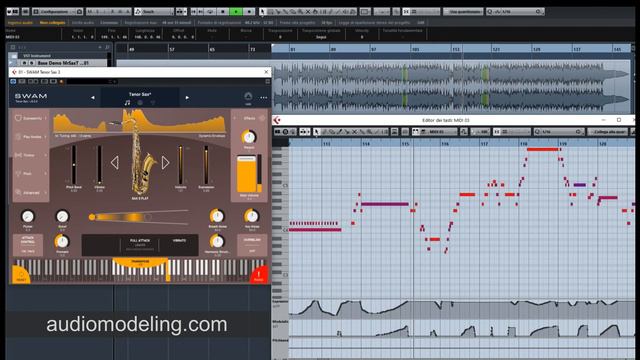640x360 pixels.
Task: Select the arrow tool in MIDI editor toolbar
Action: click(316, 131)
